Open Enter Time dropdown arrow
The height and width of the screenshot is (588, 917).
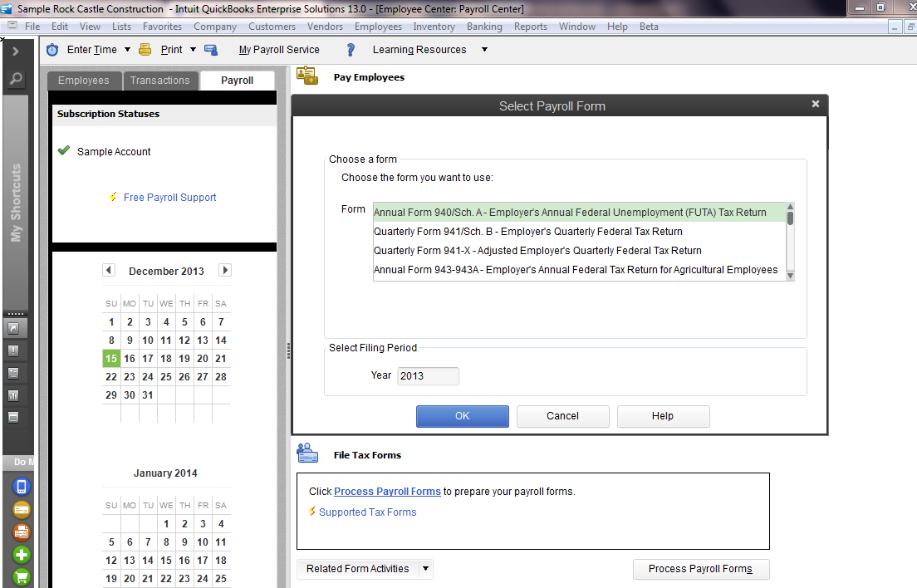(x=127, y=50)
